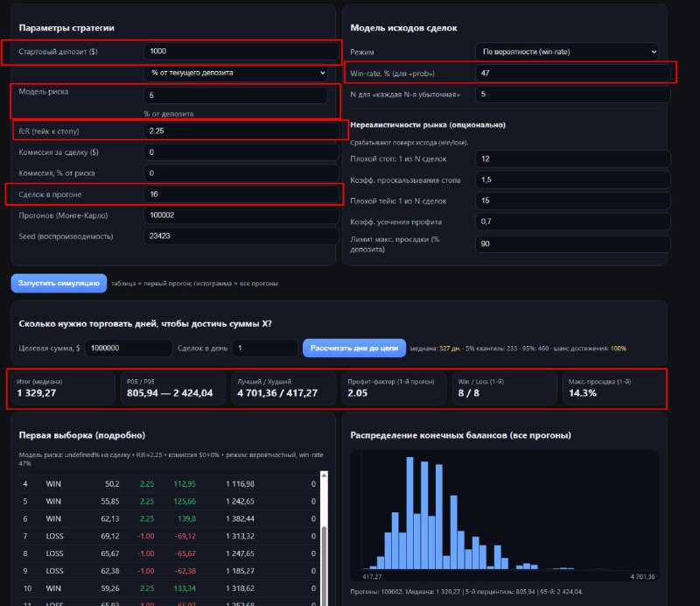The width and height of the screenshot is (700, 606).
Task: Focus the Коэфф. усечения профита field
Action: [572, 222]
